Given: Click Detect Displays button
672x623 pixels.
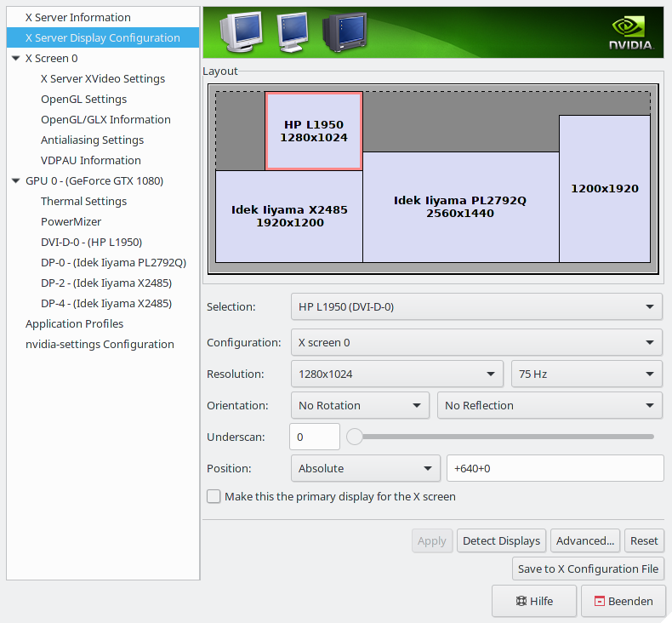Looking at the screenshot, I should point(501,540).
